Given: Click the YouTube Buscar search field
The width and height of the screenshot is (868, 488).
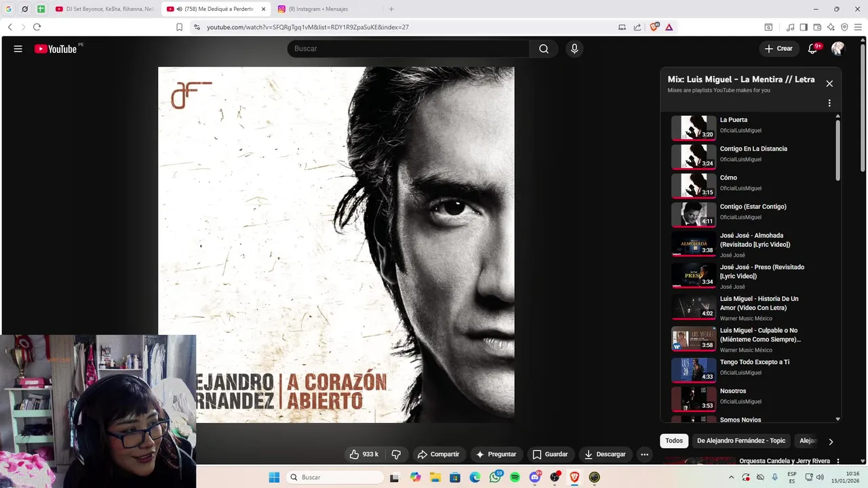Looking at the screenshot, I should 409,49.
